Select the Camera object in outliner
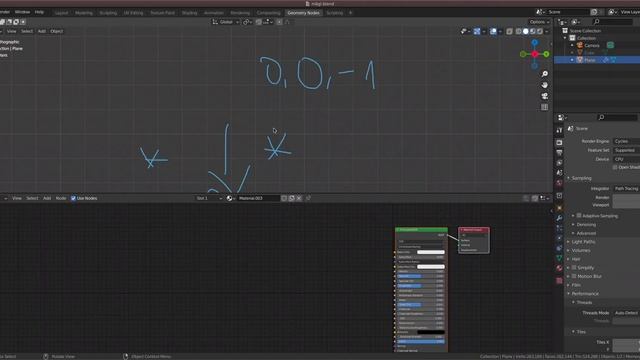640x360 pixels. coord(592,45)
